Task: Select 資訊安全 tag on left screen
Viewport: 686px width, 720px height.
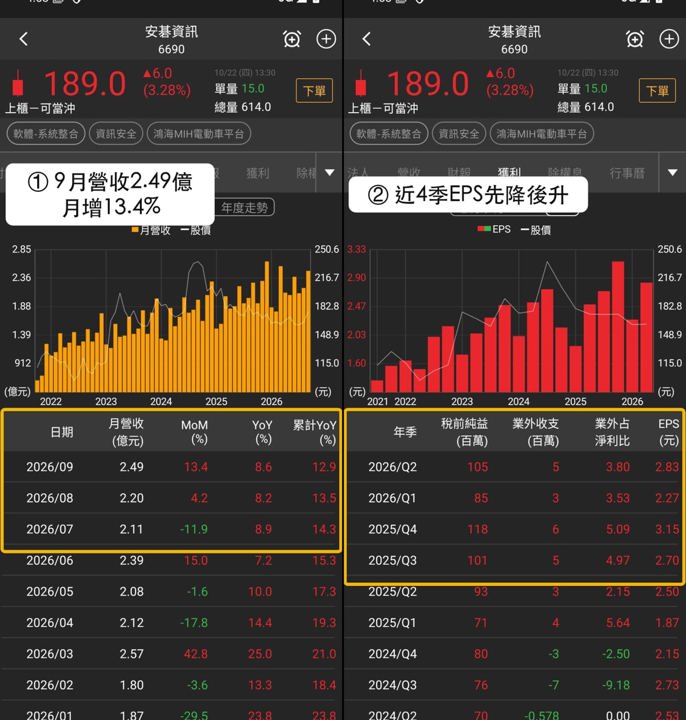Action: 116,134
